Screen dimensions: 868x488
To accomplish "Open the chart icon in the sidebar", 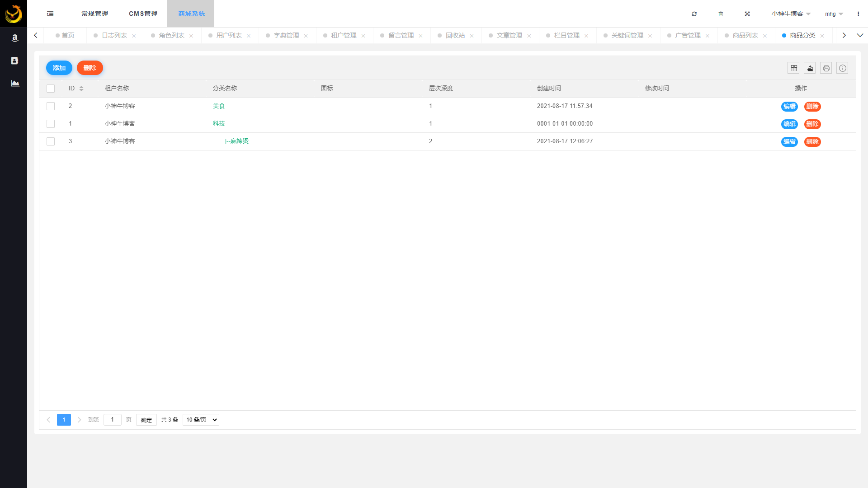I will [x=14, y=83].
